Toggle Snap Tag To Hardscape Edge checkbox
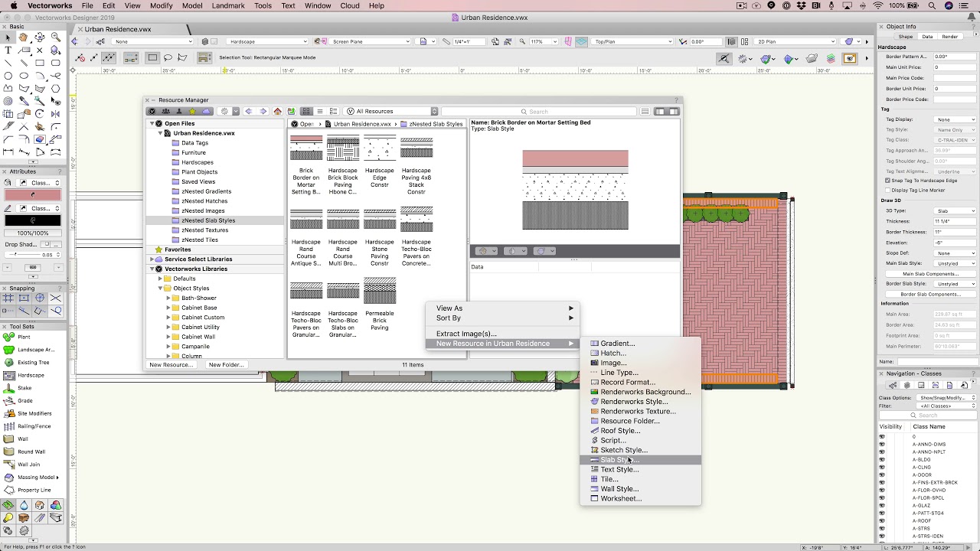 (x=887, y=181)
